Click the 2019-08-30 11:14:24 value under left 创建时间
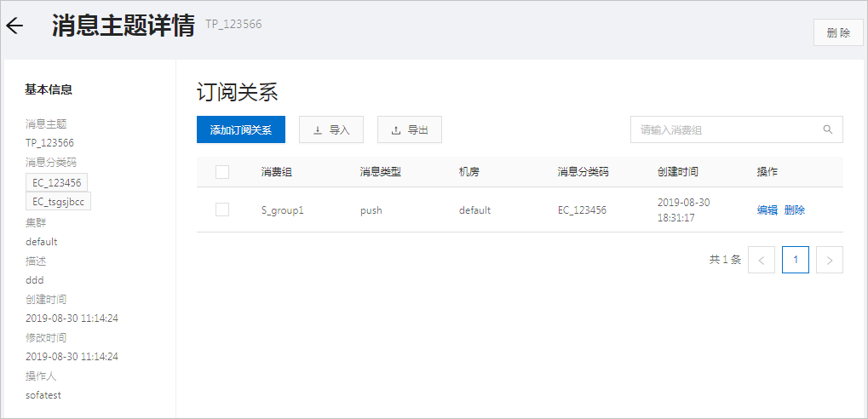868x419 pixels. 72,319
